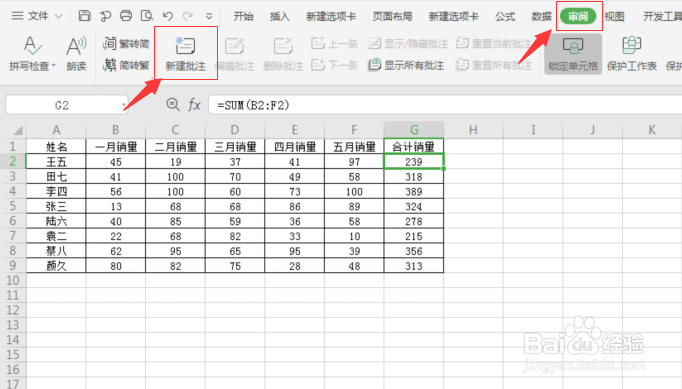The height and width of the screenshot is (389, 682).
Task: Select the cell containing 李四
Action: 56,191
